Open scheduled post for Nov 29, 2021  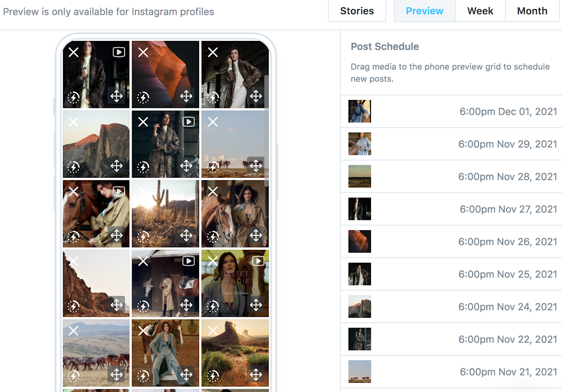tap(451, 144)
